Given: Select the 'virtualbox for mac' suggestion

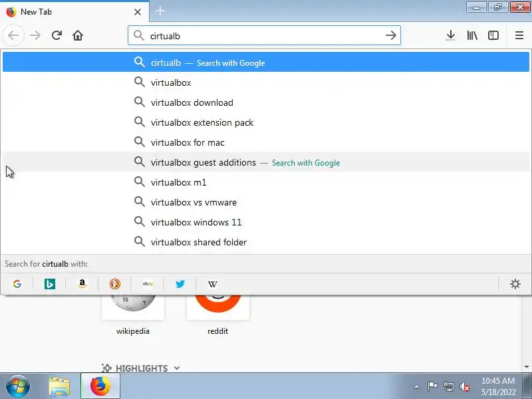Looking at the screenshot, I should 265,142.
